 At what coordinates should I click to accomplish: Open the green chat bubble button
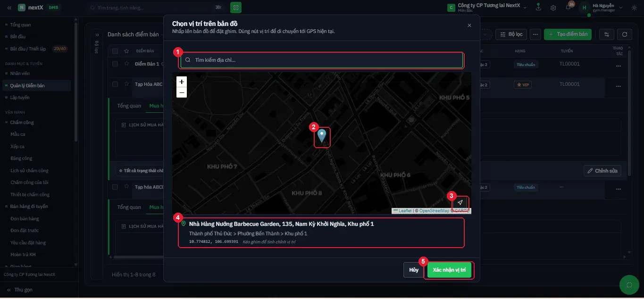point(629,284)
